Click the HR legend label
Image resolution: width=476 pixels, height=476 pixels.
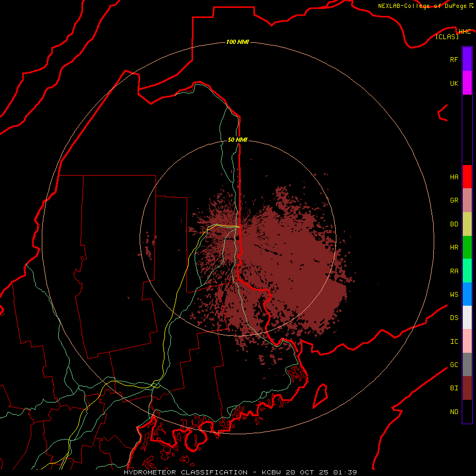pyautogui.click(x=454, y=248)
